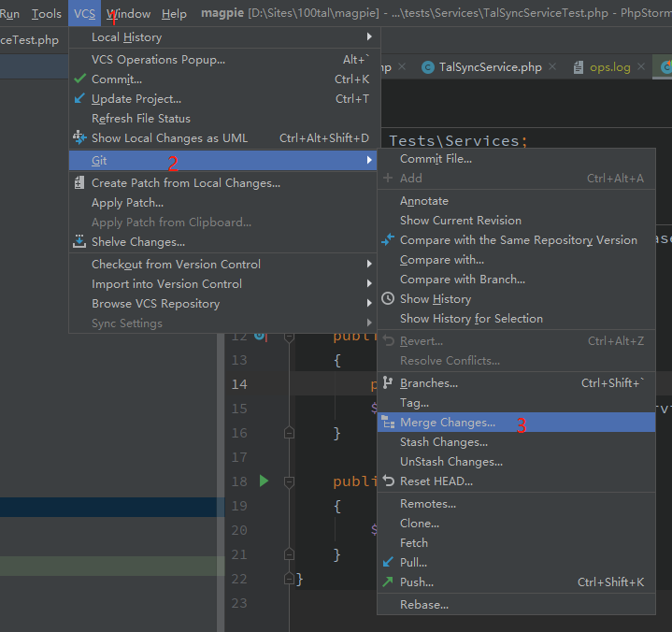The image size is (672, 632).
Task: Click line number 23 in gutter
Action: 239,603
